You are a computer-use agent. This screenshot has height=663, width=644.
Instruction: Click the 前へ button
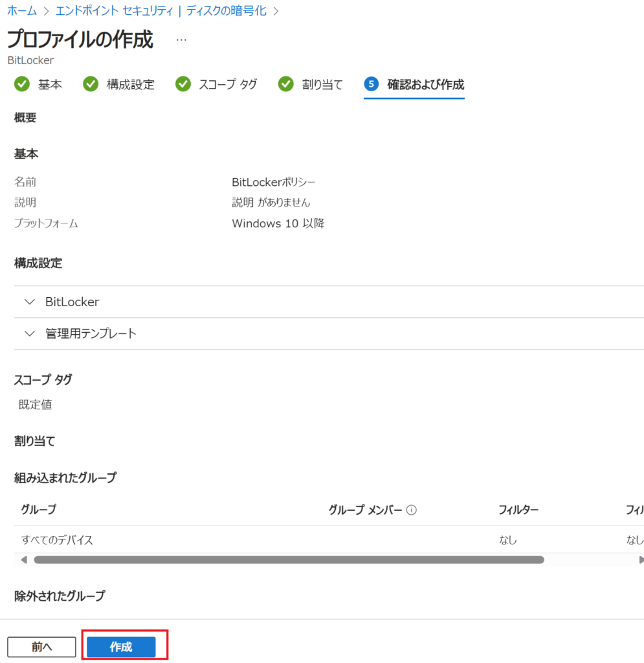click(41, 647)
